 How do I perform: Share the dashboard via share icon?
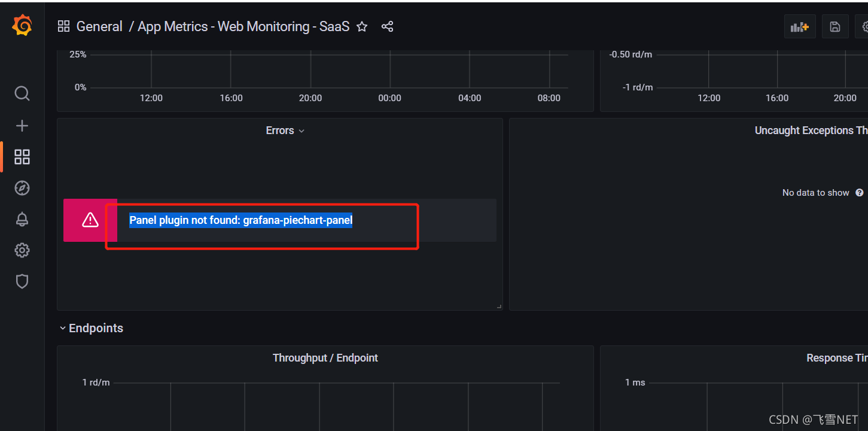[388, 26]
